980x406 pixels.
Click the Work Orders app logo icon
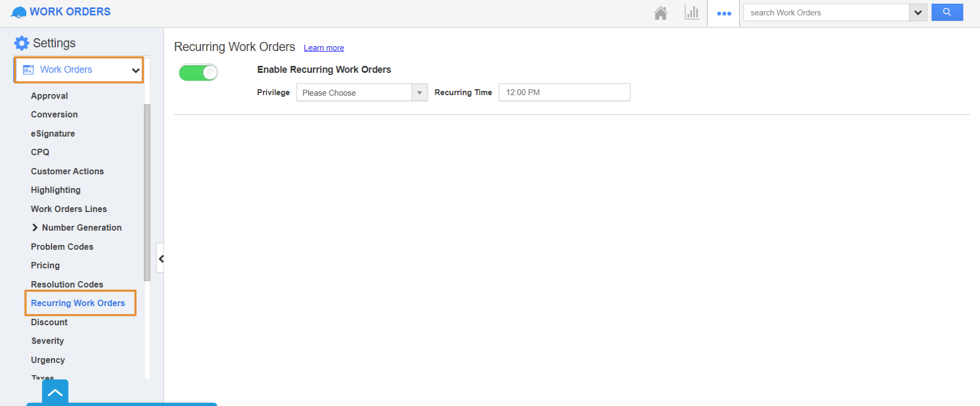19,12
